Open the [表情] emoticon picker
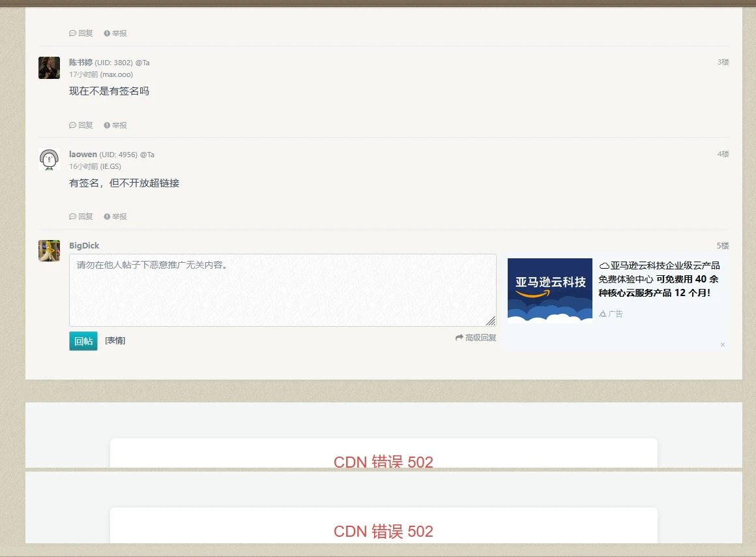This screenshot has width=756, height=557. (115, 340)
